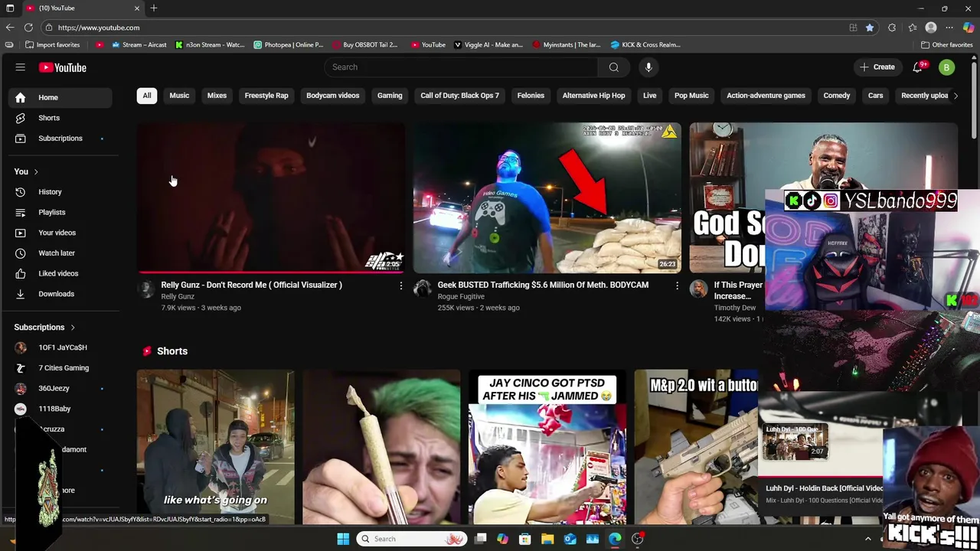The image size is (980, 551).
Task: Open the 7 Cities Gaming subscription
Action: pos(60,368)
